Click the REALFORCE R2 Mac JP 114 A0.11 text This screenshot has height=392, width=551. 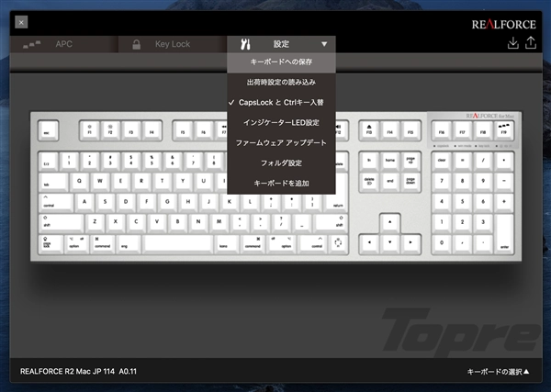pos(78,371)
